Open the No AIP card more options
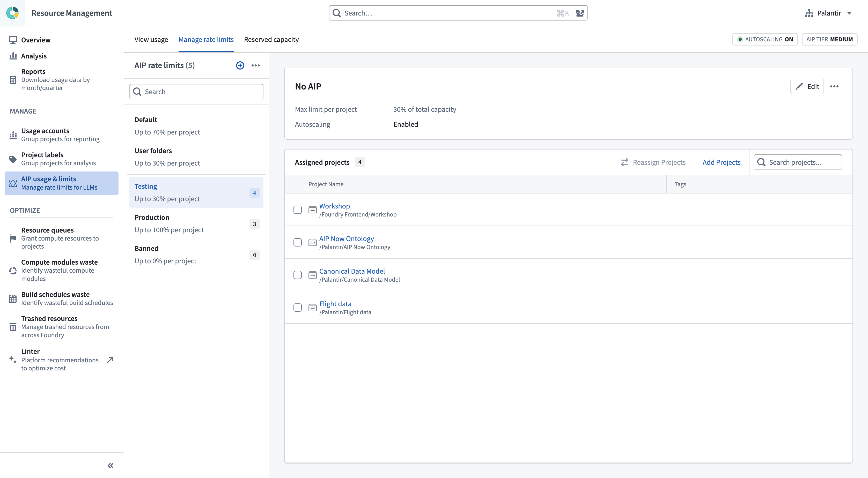Image resolution: width=868 pixels, height=478 pixels. (834, 87)
